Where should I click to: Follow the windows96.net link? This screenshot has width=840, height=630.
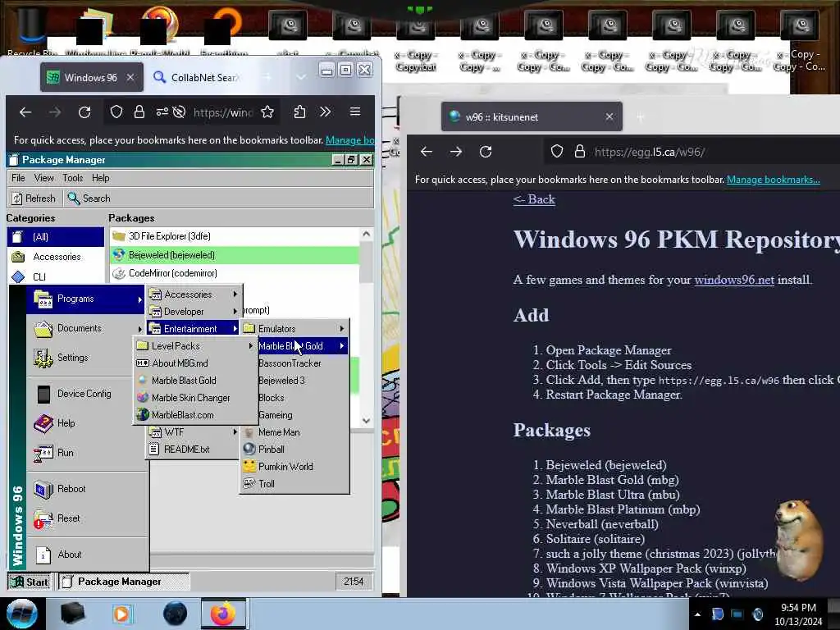[734, 280]
